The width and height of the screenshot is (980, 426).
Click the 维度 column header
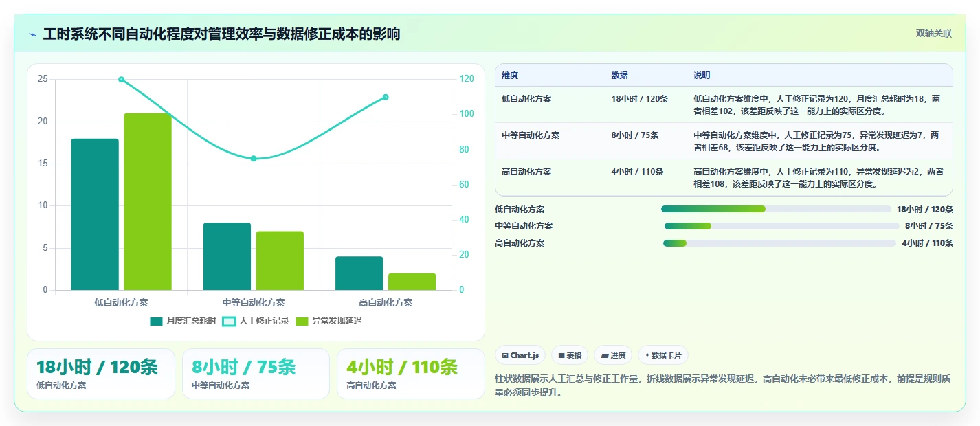pyautogui.click(x=510, y=76)
